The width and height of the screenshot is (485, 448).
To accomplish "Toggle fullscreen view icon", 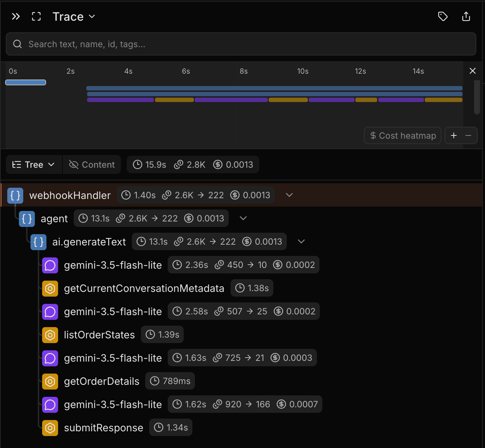I will coord(36,16).
